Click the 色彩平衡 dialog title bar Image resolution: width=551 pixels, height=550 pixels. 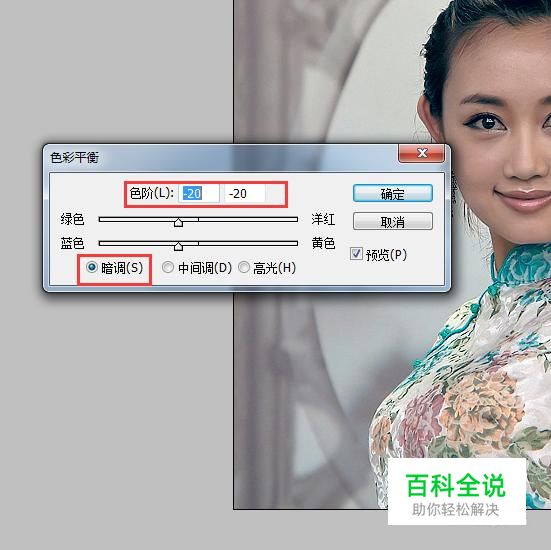(x=221, y=157)
